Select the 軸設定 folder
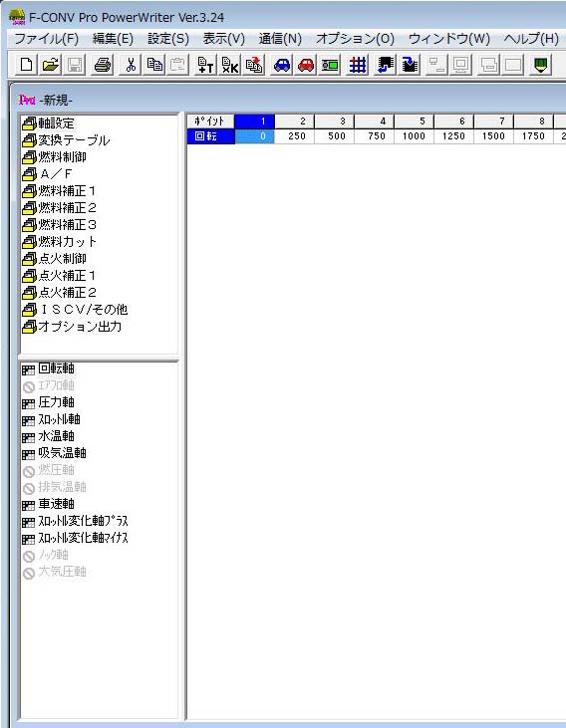The image size is (566, 728). point(48,123)
